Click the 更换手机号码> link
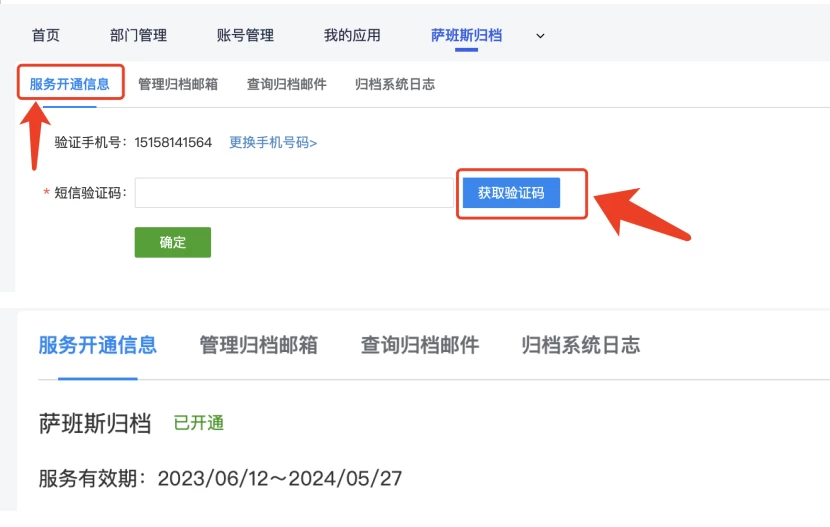 273,142
